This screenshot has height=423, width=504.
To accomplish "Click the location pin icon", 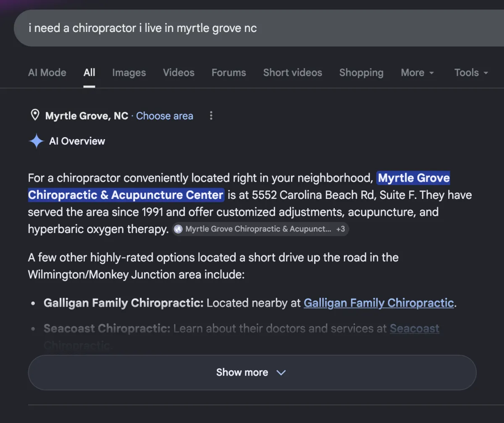I will tap(35, 115).
